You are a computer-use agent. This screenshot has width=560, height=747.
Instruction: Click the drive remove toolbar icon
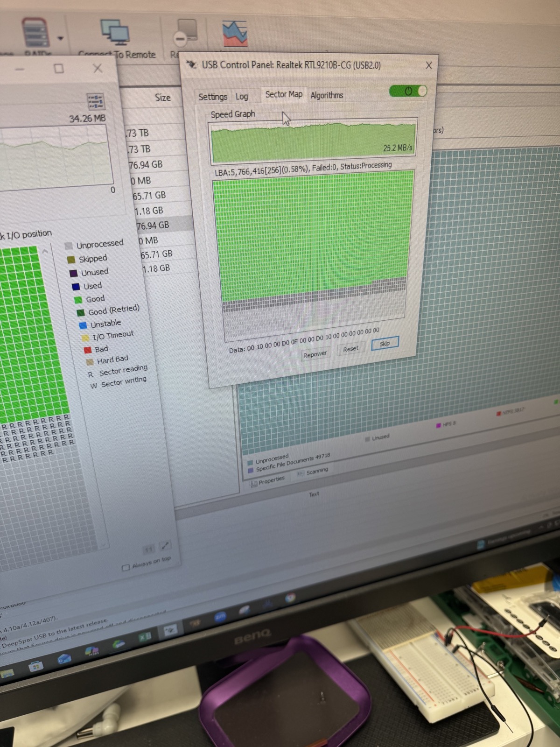pos(186,32)
